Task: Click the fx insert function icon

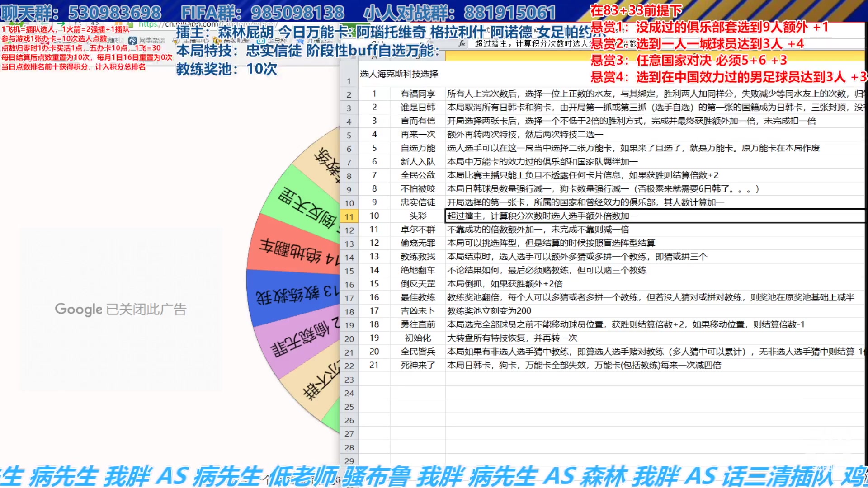Action: click(461, 43)
